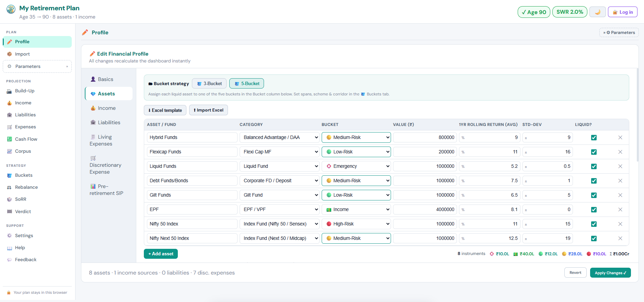This screenshot has width=644, height=302.
Task: Click the Feedback speech bubble icon
Action: (10, 260)
